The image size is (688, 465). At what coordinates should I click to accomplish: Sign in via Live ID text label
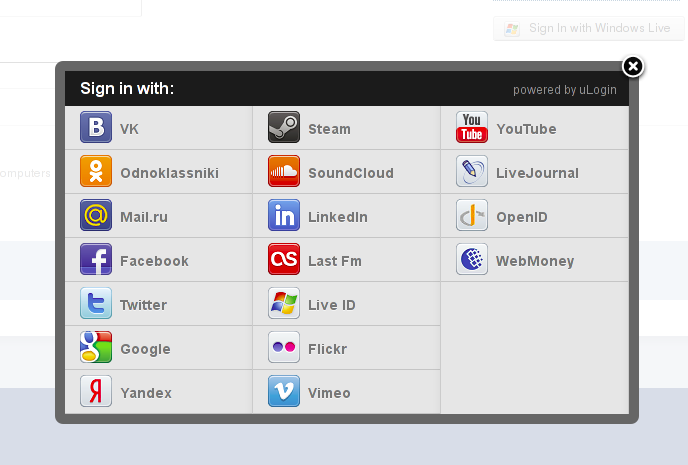[x=331, y=305]
